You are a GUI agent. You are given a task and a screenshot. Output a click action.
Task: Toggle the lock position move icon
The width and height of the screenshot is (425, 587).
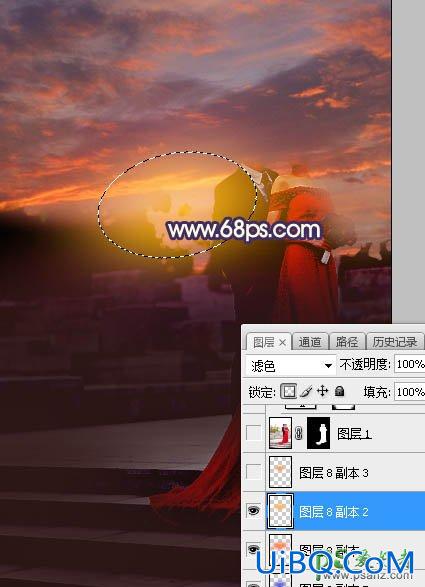[322, 392]
